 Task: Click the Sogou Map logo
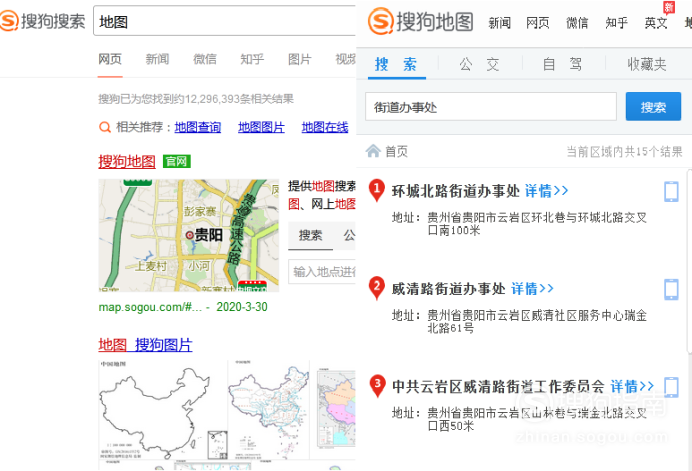coord(421,21)
